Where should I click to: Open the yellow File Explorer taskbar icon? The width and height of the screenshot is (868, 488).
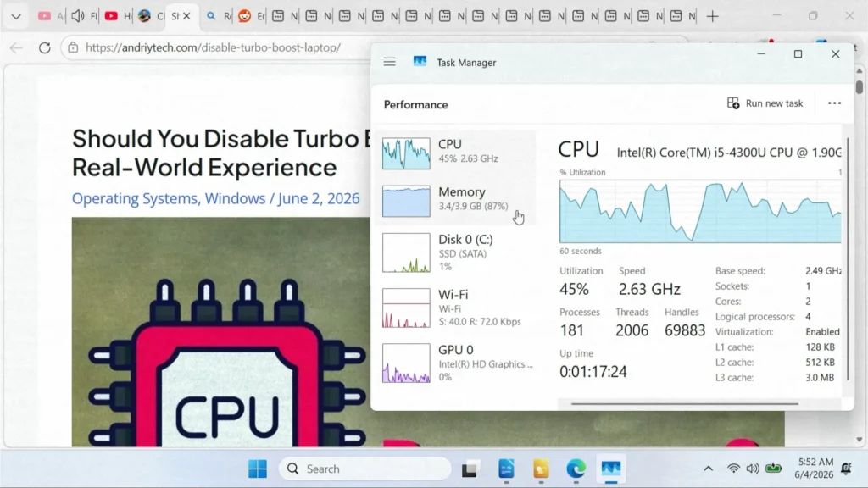click(541, 469)
